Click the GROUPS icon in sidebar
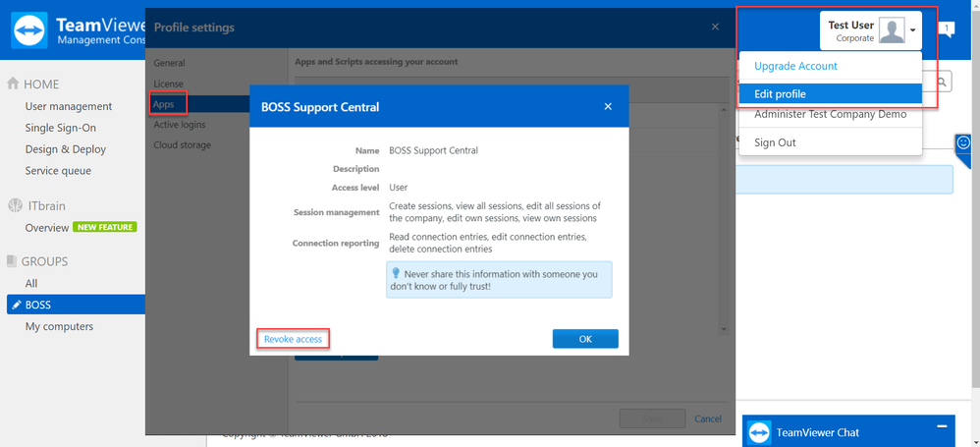Viewport: 980px width, 447px height. tap(12, 260)
